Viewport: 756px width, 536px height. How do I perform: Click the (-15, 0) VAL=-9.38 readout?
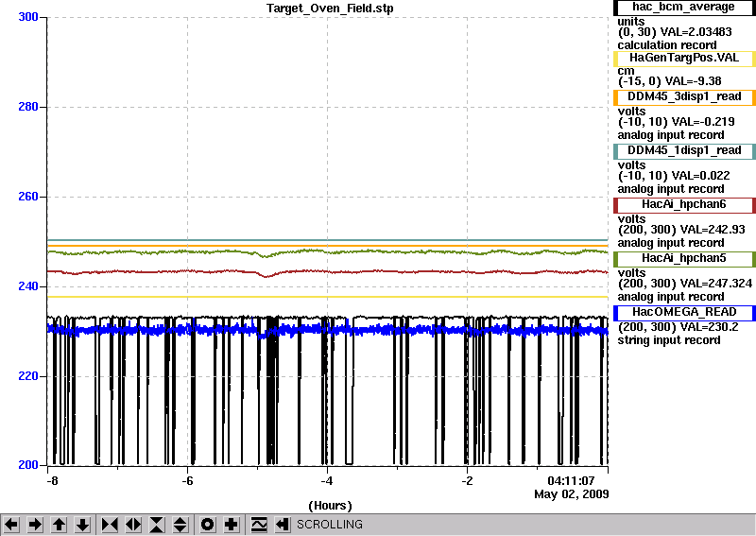(670, 81)
